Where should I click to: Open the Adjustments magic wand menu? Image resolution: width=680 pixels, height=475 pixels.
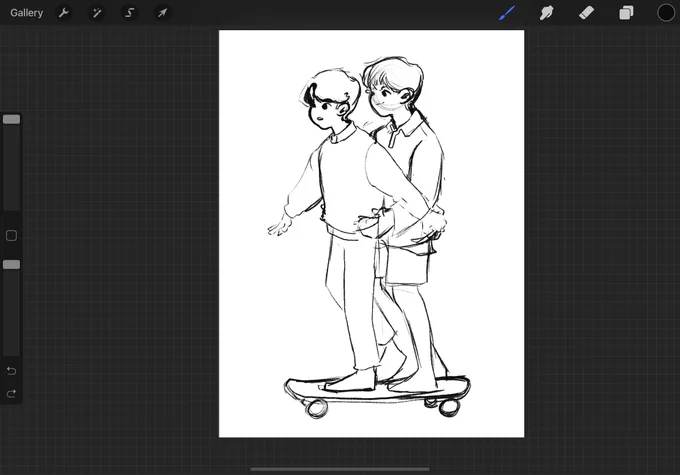97,13
